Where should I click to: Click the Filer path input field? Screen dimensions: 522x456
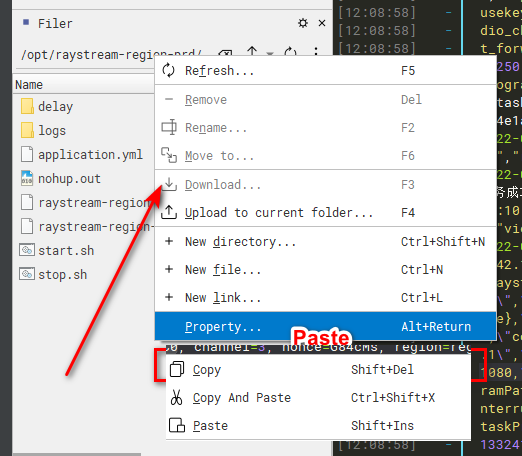coord(113,54)
